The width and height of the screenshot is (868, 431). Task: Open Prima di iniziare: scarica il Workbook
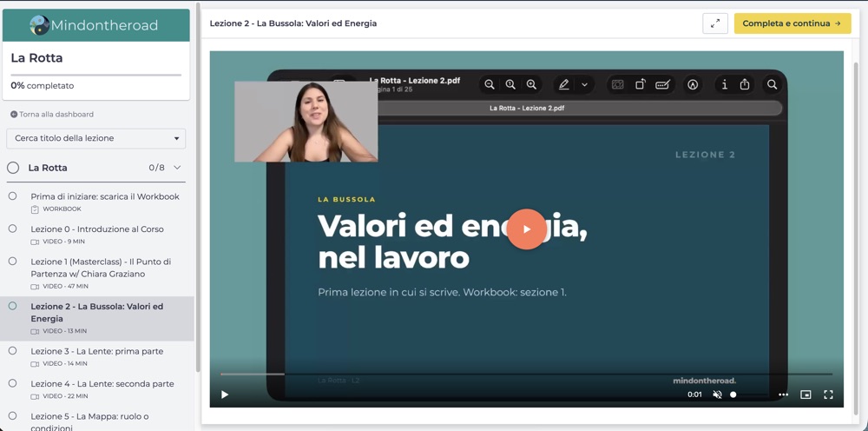tap(105, 196)
